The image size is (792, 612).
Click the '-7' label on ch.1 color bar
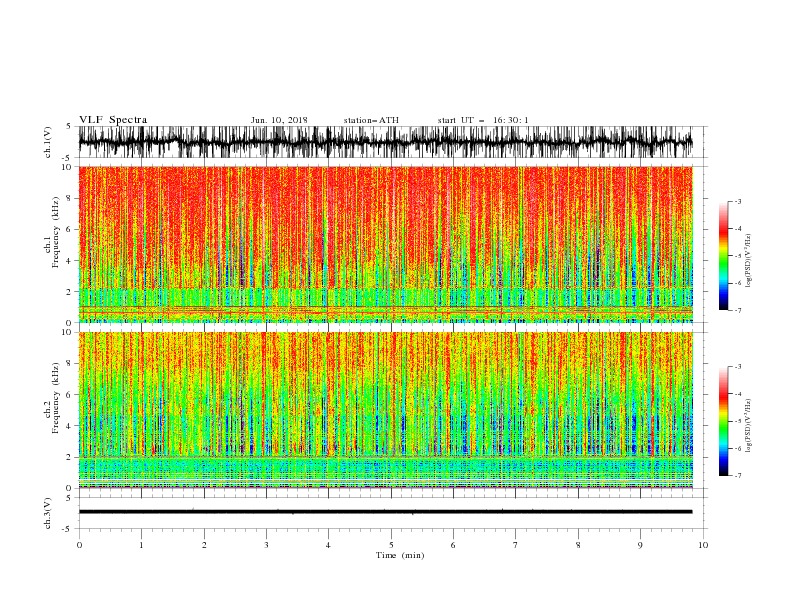tap(737, 310)
